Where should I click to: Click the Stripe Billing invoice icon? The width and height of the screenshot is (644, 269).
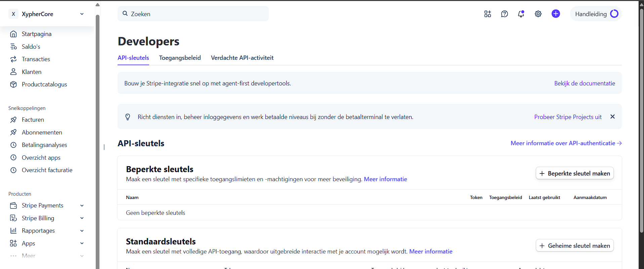(x=13, y=218)
